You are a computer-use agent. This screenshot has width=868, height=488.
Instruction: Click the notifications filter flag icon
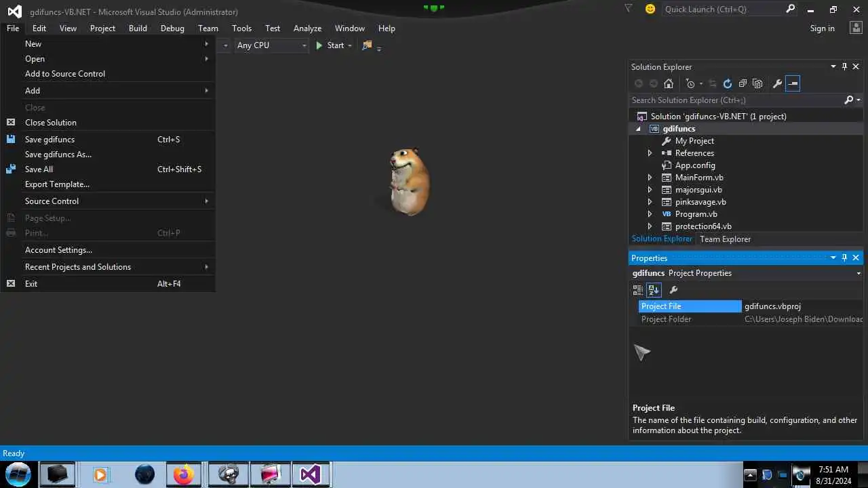(629, 9)
